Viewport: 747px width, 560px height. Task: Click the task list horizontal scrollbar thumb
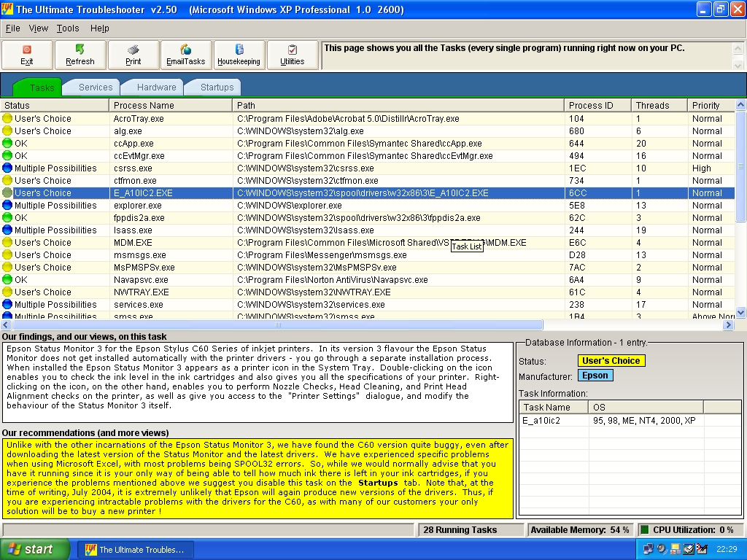click(x=278, y=324)
